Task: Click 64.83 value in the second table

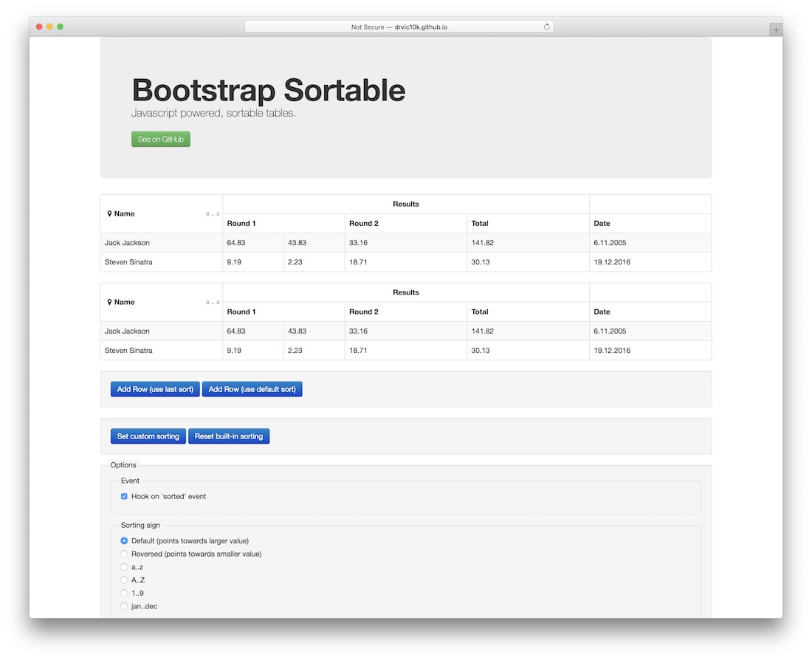Action: (236, 331)
